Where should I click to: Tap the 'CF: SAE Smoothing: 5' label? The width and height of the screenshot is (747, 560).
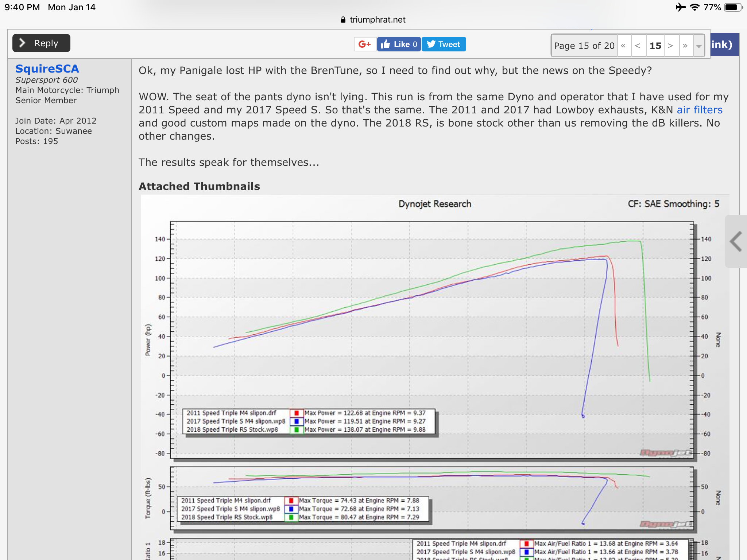[x=673, y=204]
